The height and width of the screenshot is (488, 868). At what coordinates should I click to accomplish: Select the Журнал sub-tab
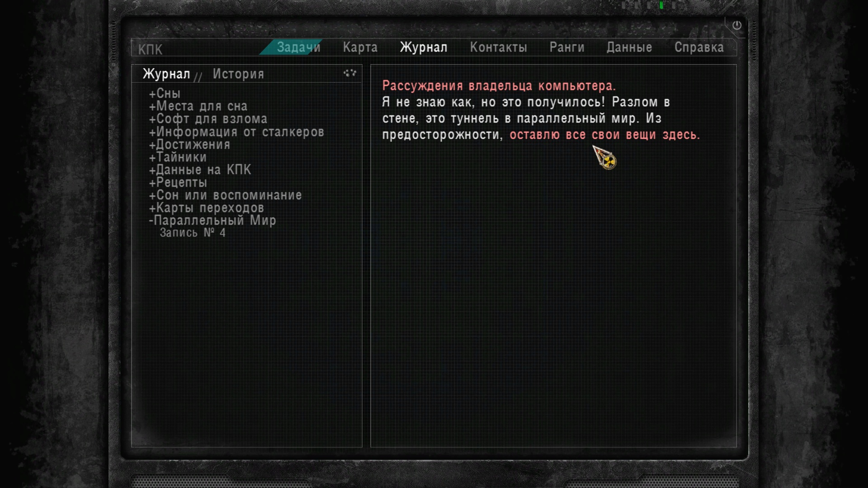(x=166, y=74)
